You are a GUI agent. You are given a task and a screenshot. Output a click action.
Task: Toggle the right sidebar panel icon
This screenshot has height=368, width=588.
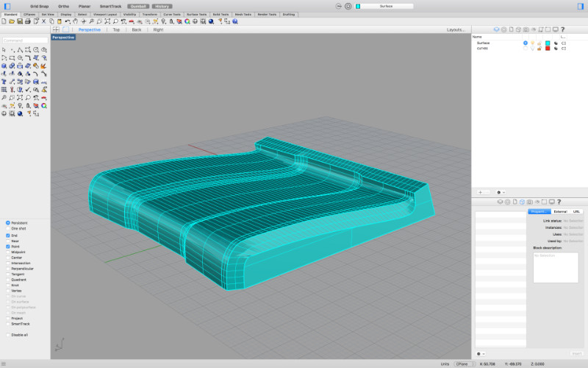pos(581,7)
